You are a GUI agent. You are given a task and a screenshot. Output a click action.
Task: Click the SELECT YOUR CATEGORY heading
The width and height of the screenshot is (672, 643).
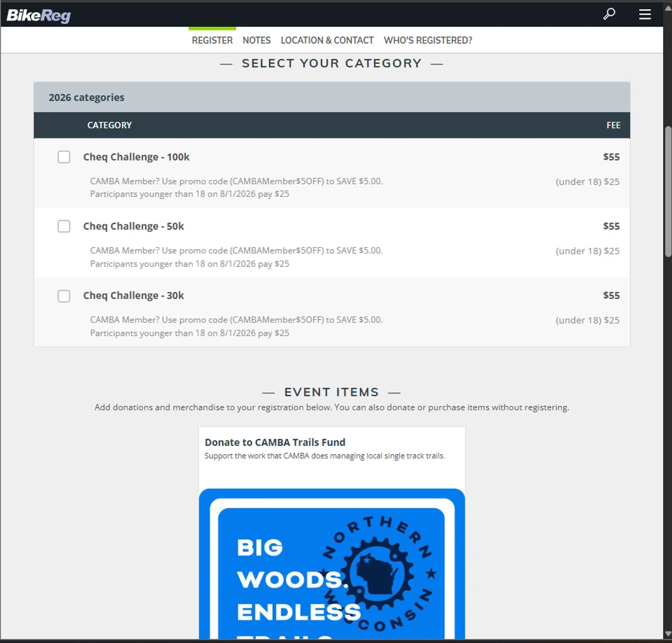point(332,64)
